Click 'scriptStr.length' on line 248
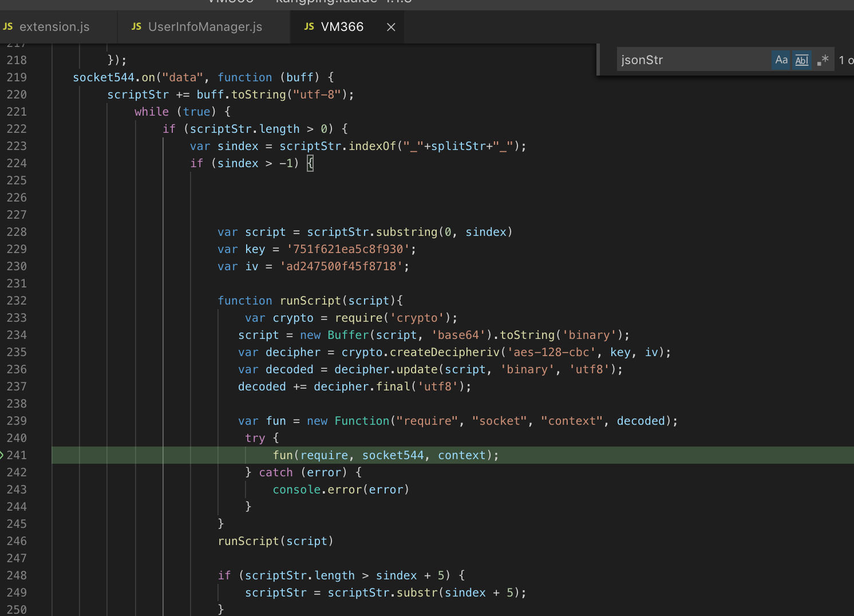 tap(300, 575)
